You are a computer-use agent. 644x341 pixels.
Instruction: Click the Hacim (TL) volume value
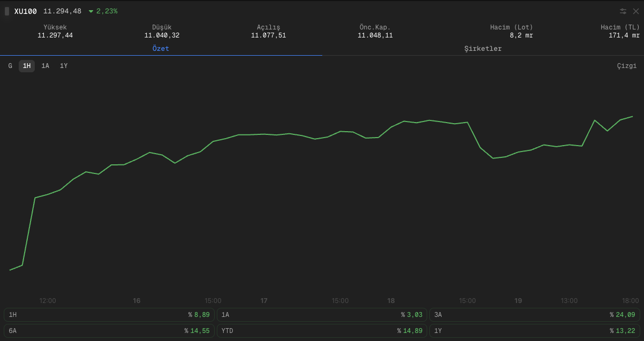tap(624, 35)
